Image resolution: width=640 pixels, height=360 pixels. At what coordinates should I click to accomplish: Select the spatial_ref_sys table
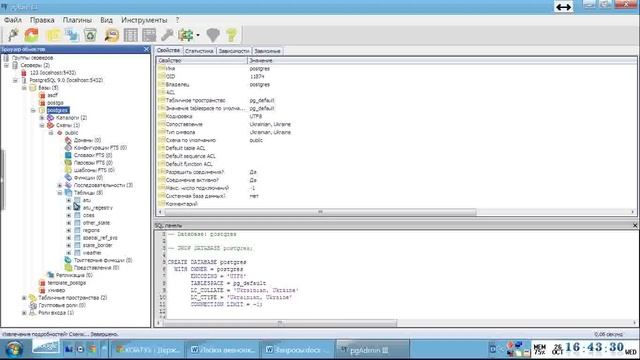pos(100,238)
